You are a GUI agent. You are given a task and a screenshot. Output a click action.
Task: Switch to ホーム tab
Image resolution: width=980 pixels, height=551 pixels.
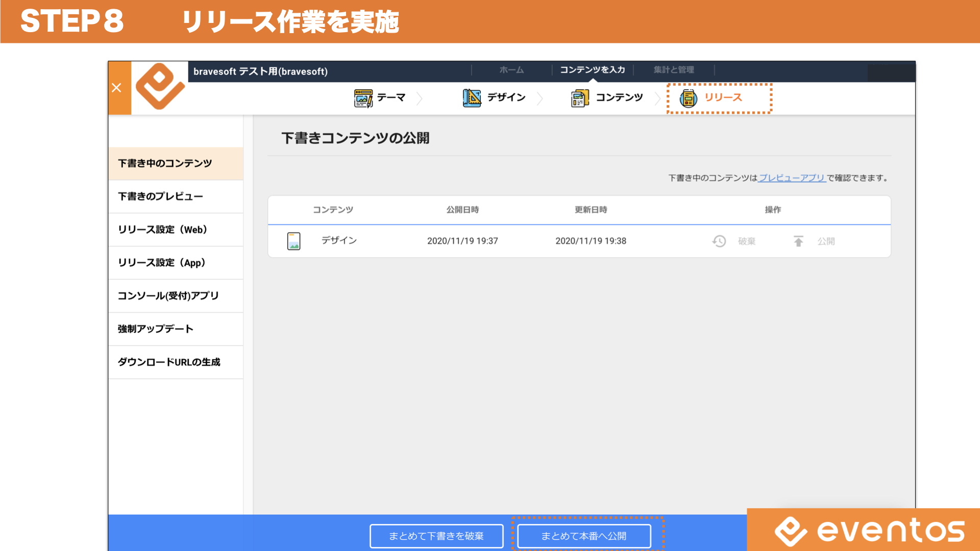(511, 70)
